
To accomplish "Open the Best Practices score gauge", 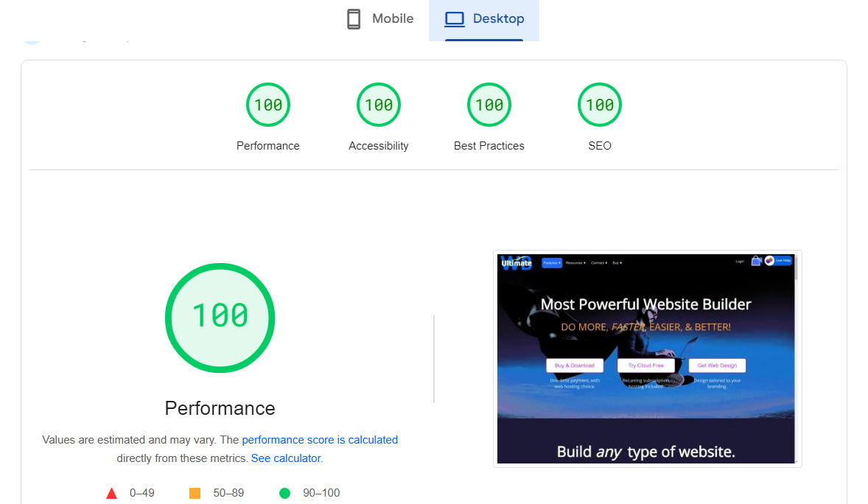I will click(489, 105).
